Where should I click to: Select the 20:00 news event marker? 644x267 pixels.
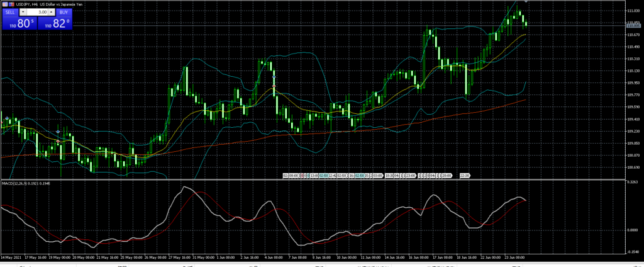(447, 175)
